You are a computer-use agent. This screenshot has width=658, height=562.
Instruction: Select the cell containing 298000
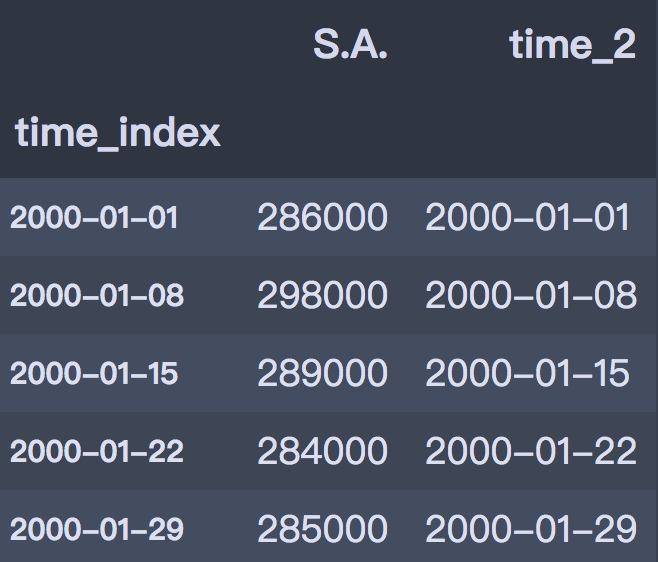click(x=322, y=295)
